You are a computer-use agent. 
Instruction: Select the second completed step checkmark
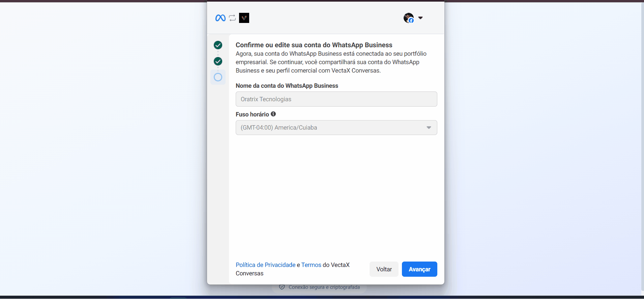[x=218, y=61]
